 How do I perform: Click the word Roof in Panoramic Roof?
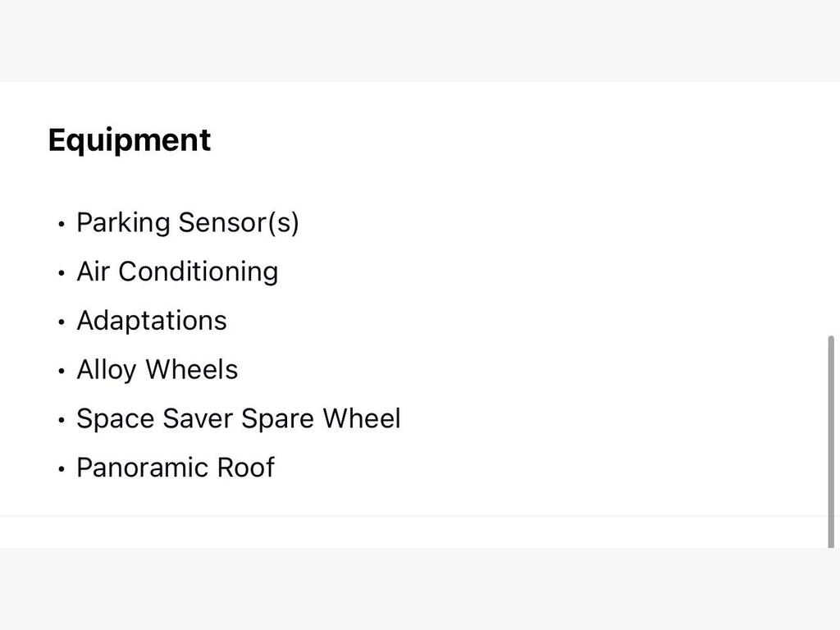pyautogui.click(x=245, y=467)
